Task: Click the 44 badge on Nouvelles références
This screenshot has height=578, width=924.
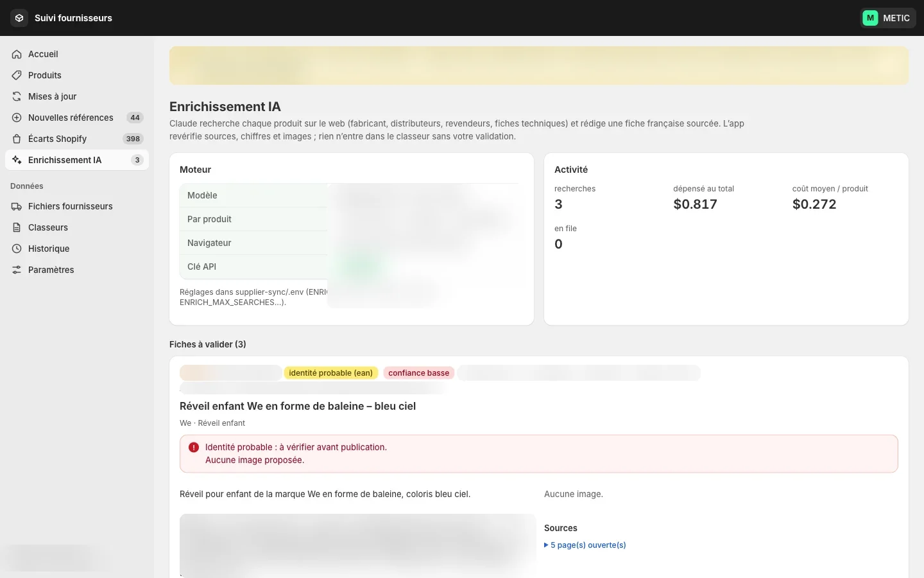Action: coord(135,118)
